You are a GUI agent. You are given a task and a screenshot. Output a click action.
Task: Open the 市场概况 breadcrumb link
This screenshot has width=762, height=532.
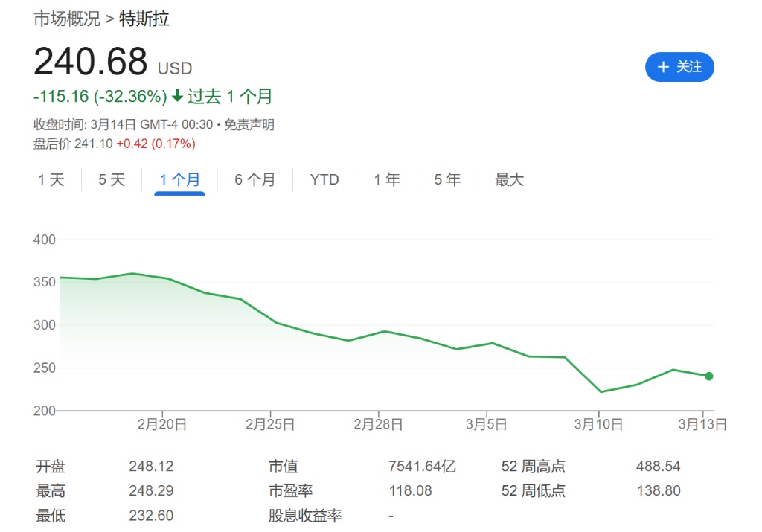coord(66,19)
